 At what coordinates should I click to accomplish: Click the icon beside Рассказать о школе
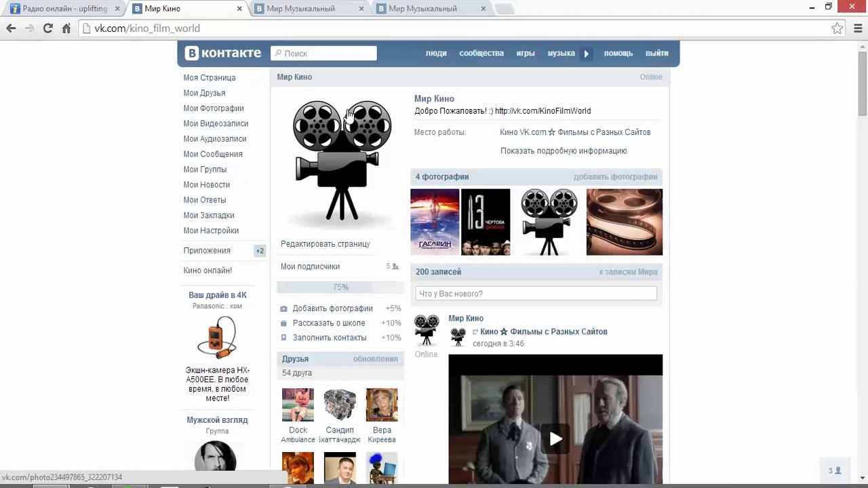tap(284, 323)
